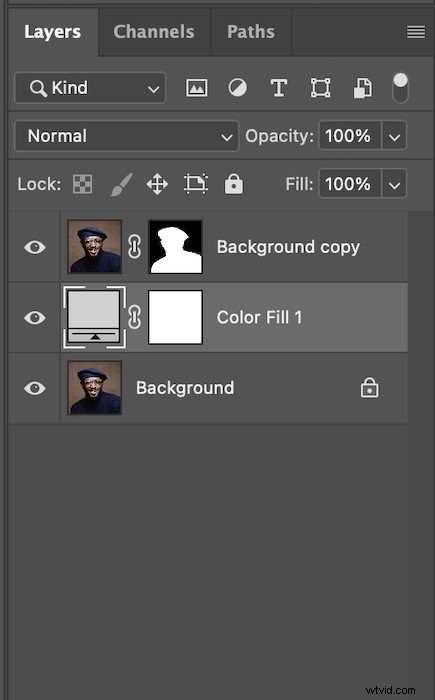The image size is (435, 700).
Task: Open the Layers panel menu icon
Action: (416, 32)
